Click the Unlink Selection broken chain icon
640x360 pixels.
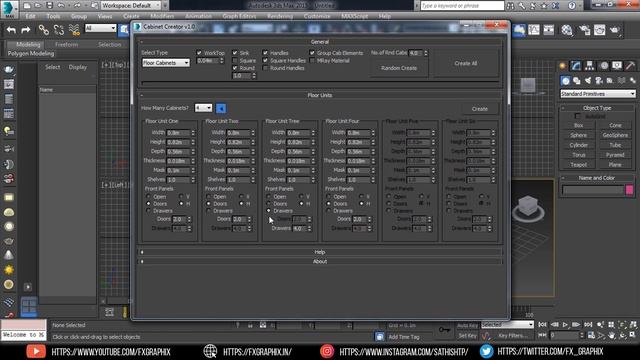click(x=58, y=29)
